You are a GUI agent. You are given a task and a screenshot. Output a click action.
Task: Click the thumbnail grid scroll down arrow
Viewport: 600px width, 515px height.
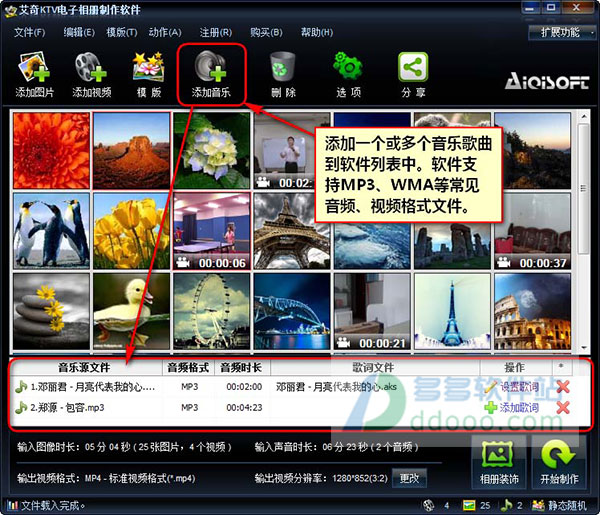pos(584,347)
